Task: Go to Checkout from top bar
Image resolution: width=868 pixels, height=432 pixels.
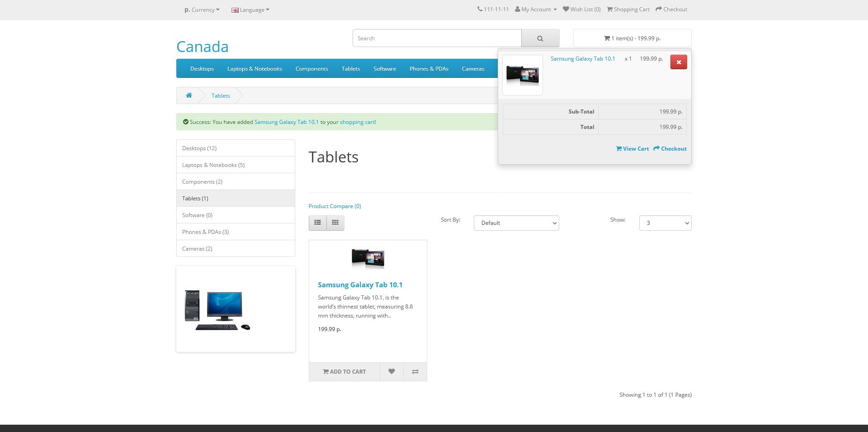Action: coord(671,9)
